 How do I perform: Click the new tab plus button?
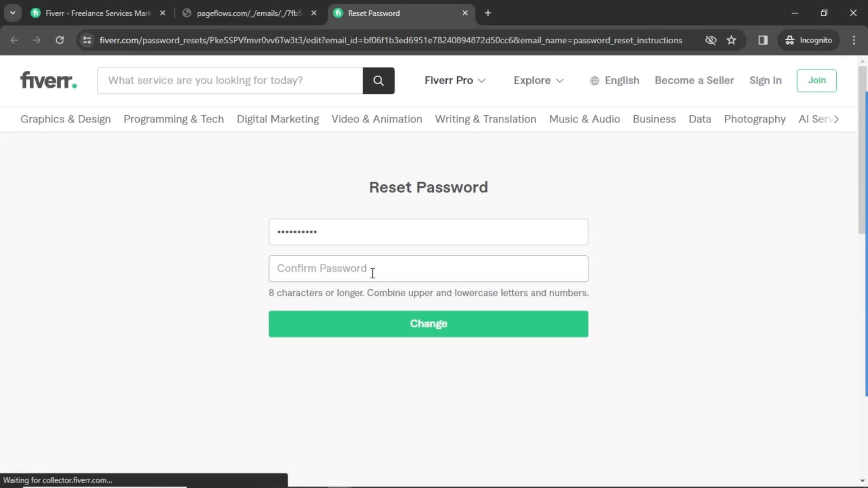pyautogui.click(x=487, y=13)
